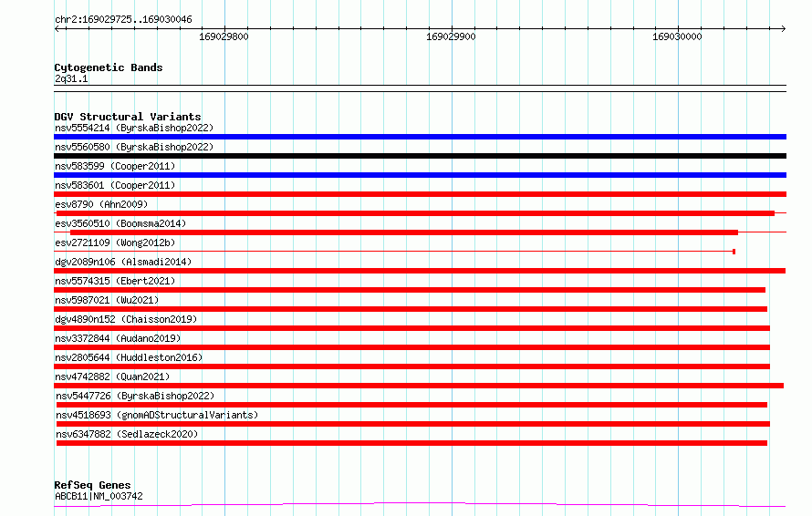
Task: Select the red nsv5574315 variant bar
Action: tap(410, 290)
